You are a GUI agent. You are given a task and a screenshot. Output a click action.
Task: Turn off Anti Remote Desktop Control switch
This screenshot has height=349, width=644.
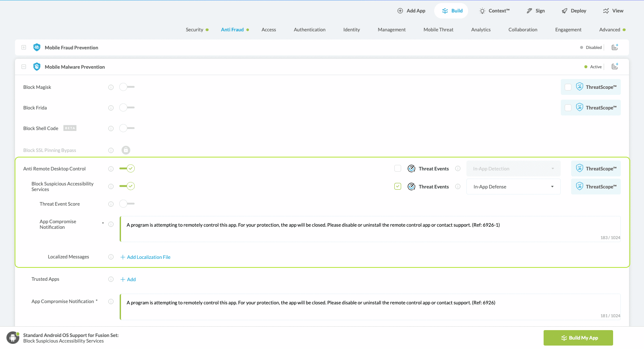(x=127, y=169)
